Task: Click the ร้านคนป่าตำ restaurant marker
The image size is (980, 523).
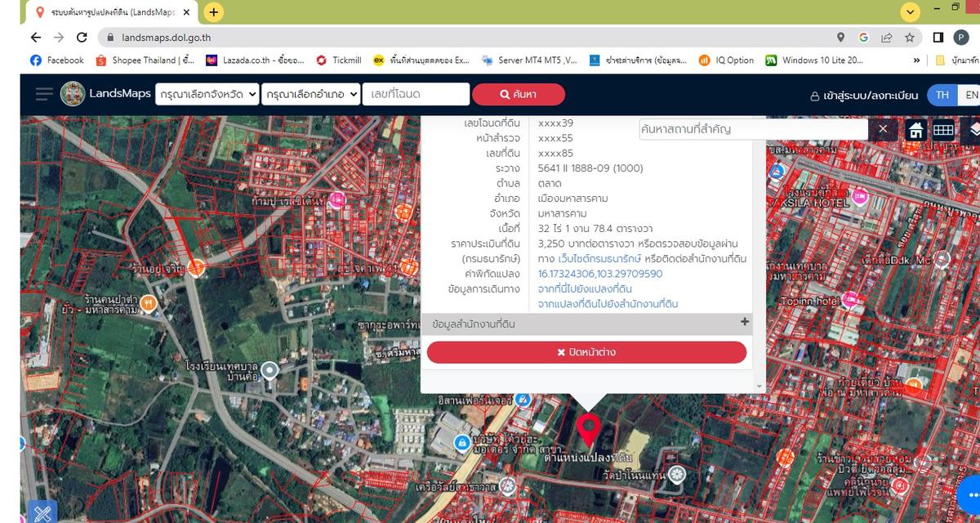Action: [148, 303]
